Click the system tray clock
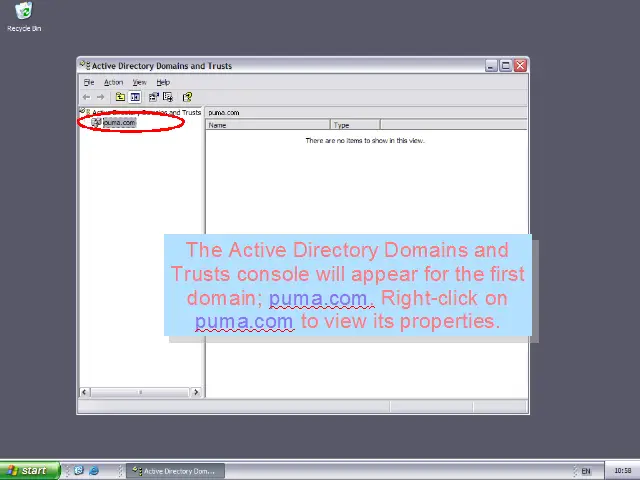Image resolution: width=640 pixels, height=480 pixels. [x=623, y=471]
